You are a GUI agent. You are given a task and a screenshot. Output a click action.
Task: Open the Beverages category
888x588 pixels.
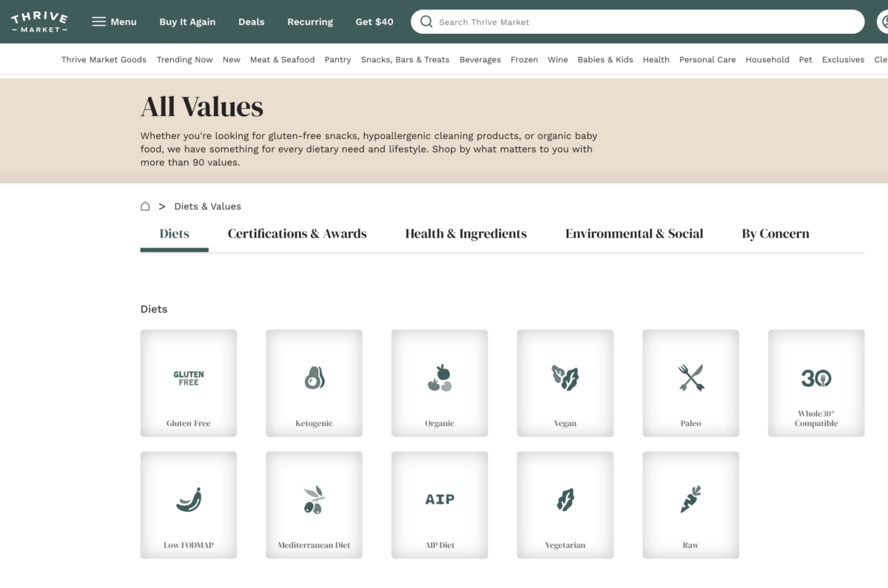[480, 60]
